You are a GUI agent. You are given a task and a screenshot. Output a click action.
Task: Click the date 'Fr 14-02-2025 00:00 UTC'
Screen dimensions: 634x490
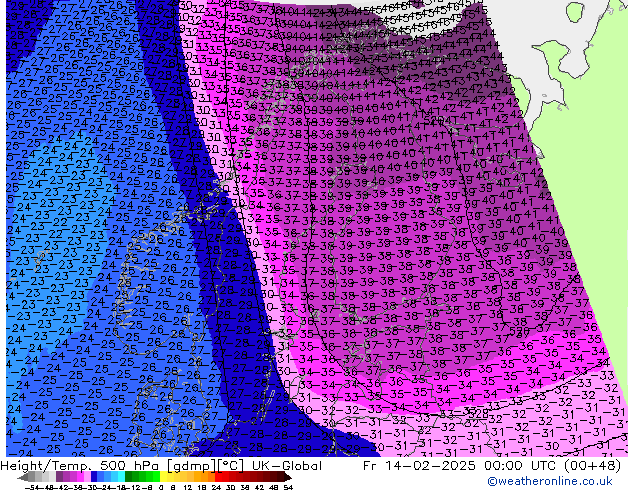(x=461, y=466)
